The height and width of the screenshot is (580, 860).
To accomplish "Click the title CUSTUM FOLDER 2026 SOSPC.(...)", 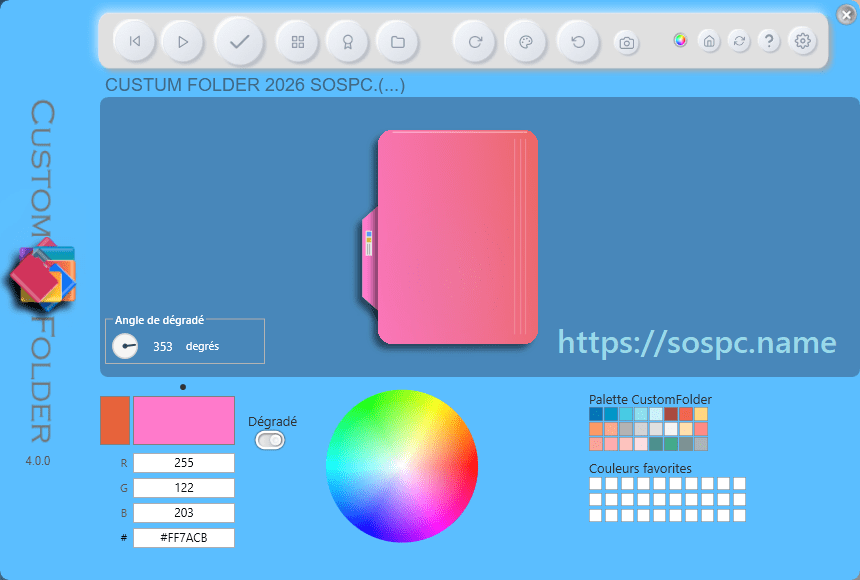I will coord(255,85).
